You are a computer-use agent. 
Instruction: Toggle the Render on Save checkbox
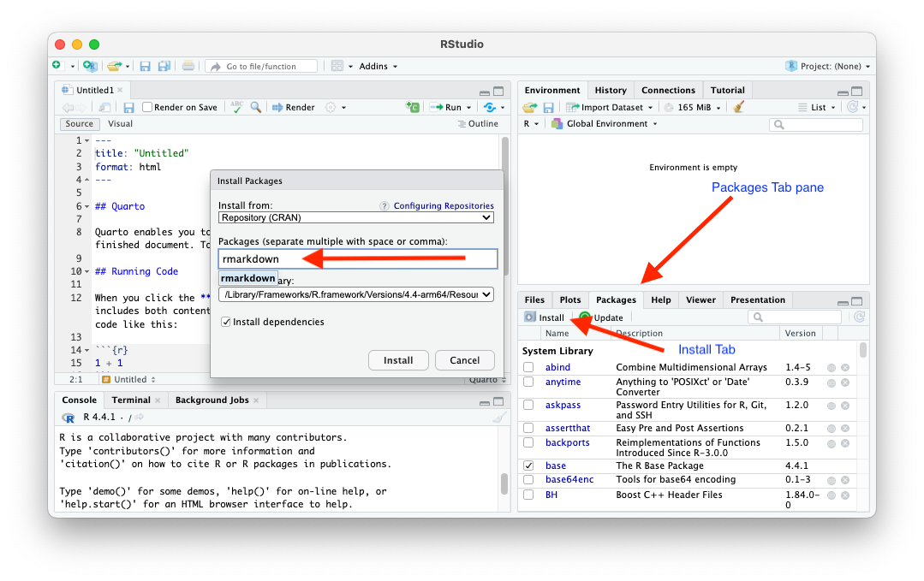coord(147,107)
